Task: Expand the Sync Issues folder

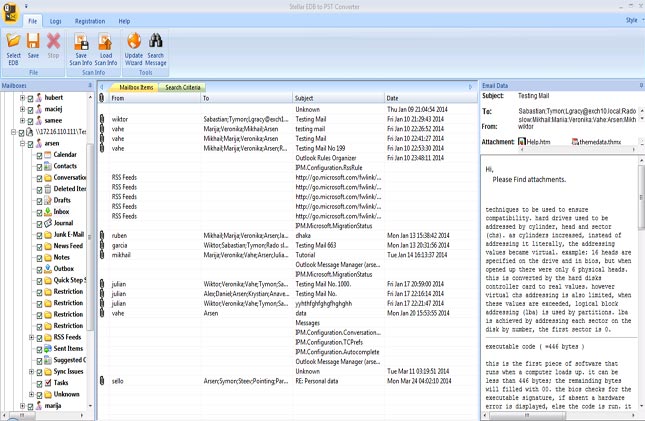Action: pyautogui.click(x=31, y=371)
